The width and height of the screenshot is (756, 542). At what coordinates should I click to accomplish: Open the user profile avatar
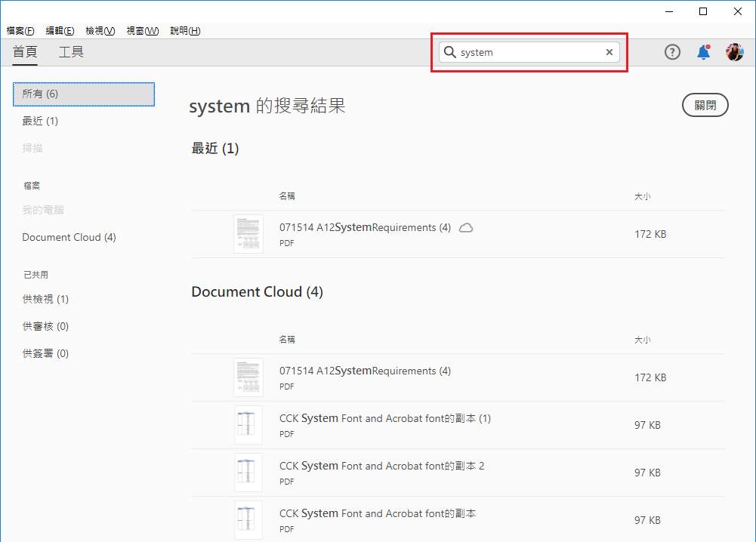pos(735,52)
